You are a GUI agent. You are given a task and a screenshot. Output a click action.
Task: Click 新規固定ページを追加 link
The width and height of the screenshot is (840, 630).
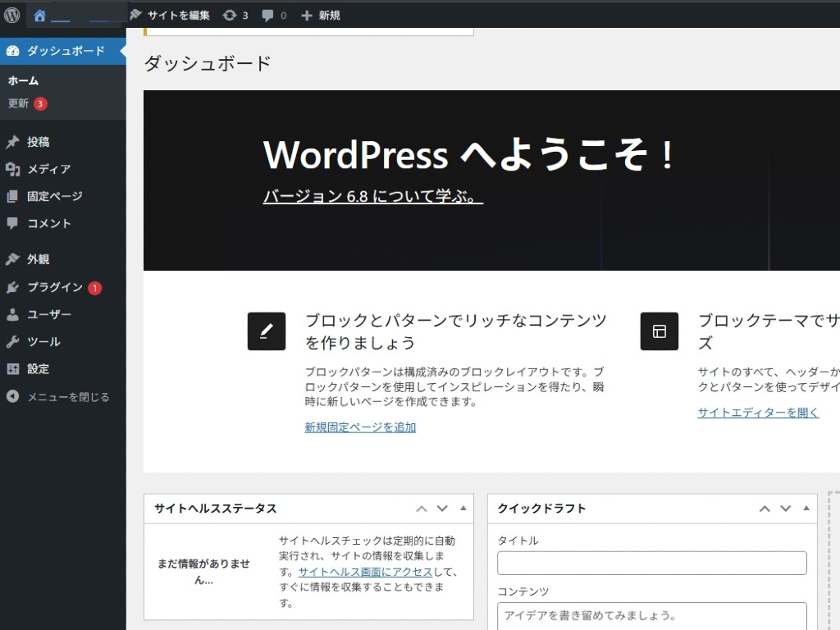(360, 427)
